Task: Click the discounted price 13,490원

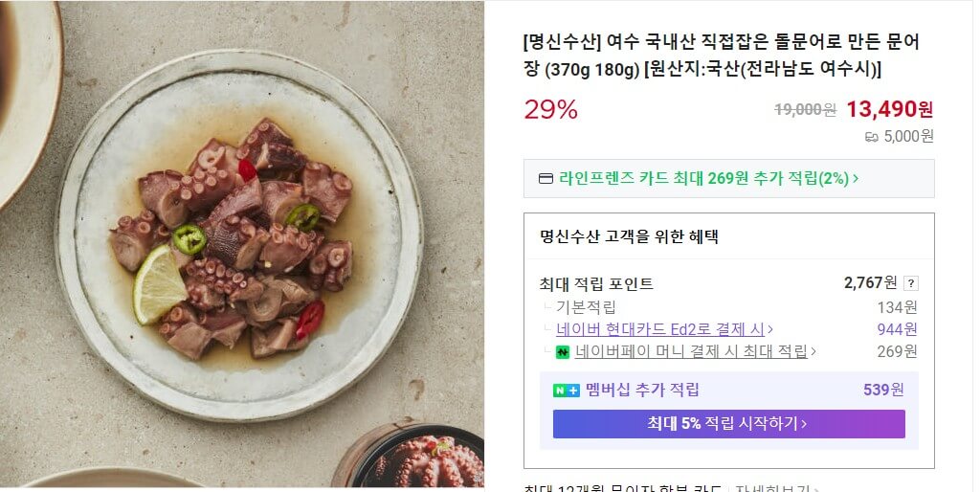Action: tap(889, 109)
